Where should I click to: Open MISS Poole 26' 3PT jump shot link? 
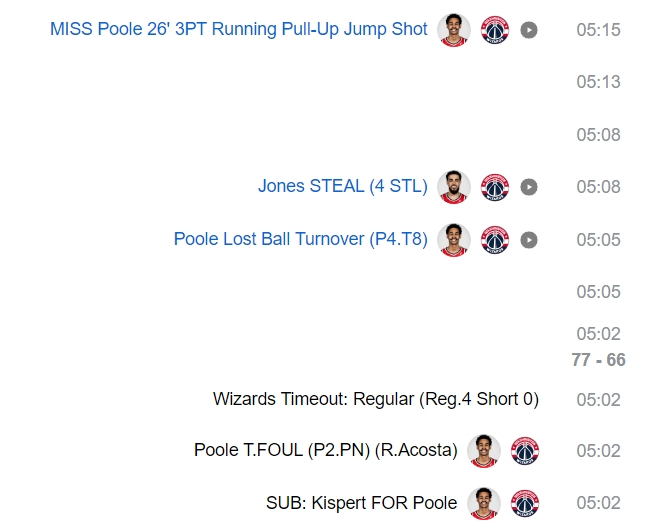click(x=239, y=30)
